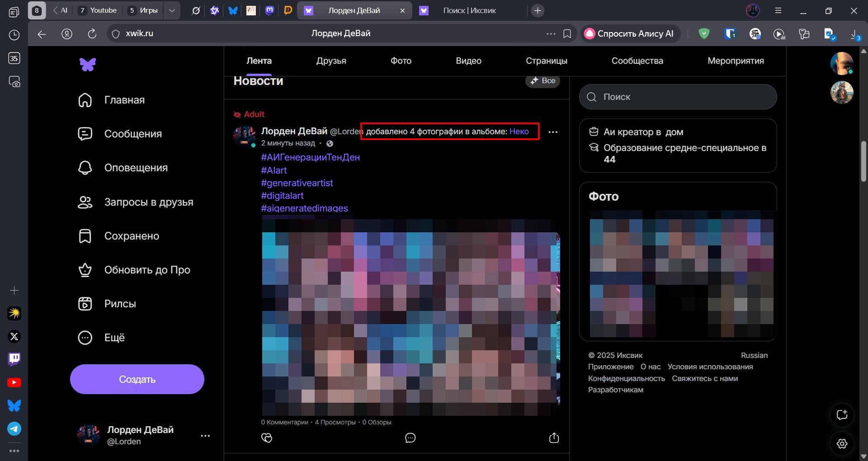This screenshot has height=461, width=868.
Task: Click the like heart icon under post
Action: pyautogui.click(x=267, y=437)
